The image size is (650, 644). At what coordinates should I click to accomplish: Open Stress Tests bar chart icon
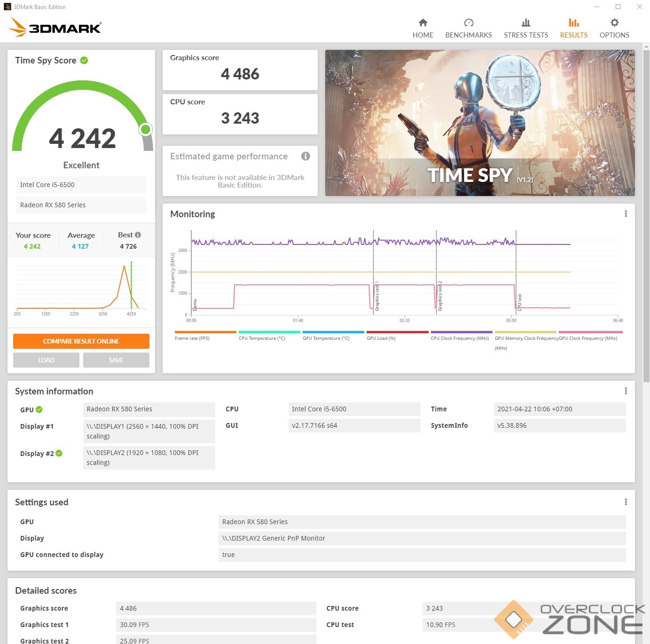pyautogui.click(x=525, y=23)
